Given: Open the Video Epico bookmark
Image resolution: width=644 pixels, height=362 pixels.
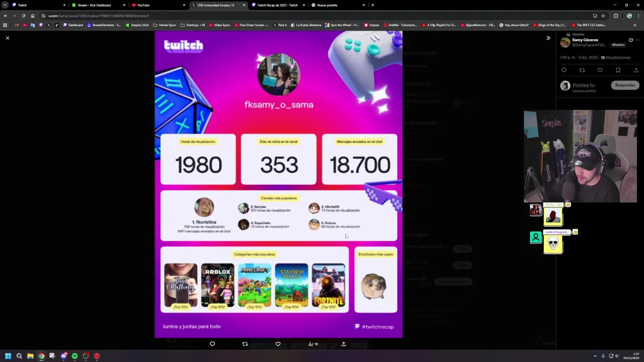Looking at the screenshot, I should pyautogui.click(x=219, y=25).
